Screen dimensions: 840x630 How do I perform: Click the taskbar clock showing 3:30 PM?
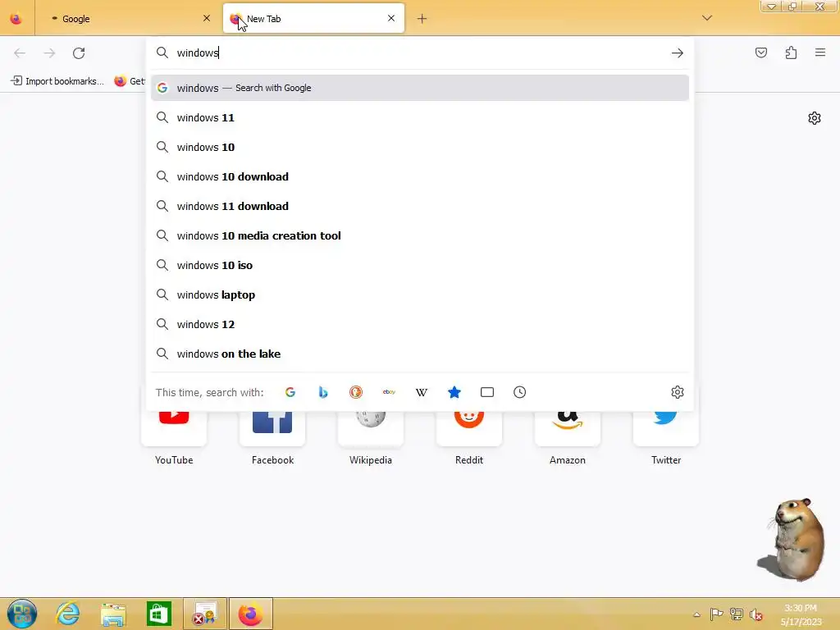click(x=801, y=614)
